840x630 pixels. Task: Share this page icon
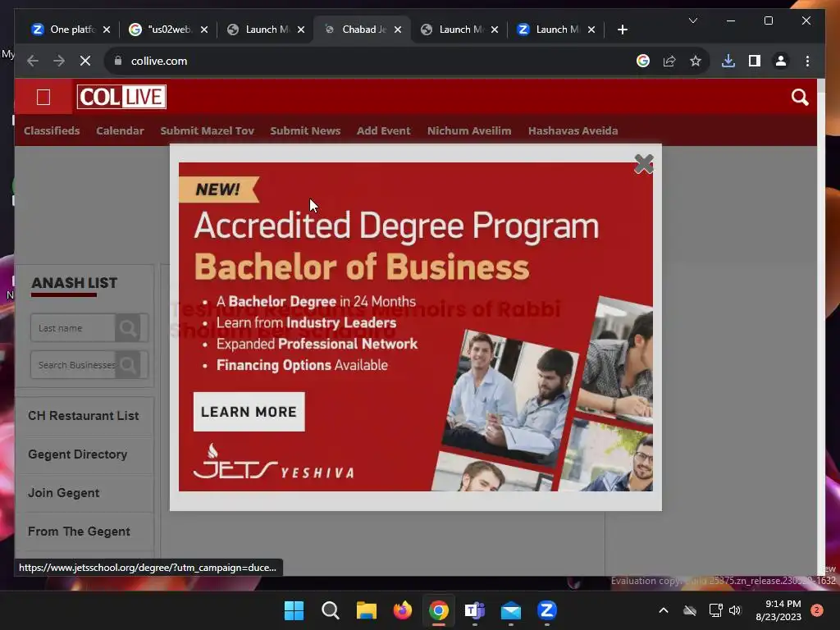point(669,61)
